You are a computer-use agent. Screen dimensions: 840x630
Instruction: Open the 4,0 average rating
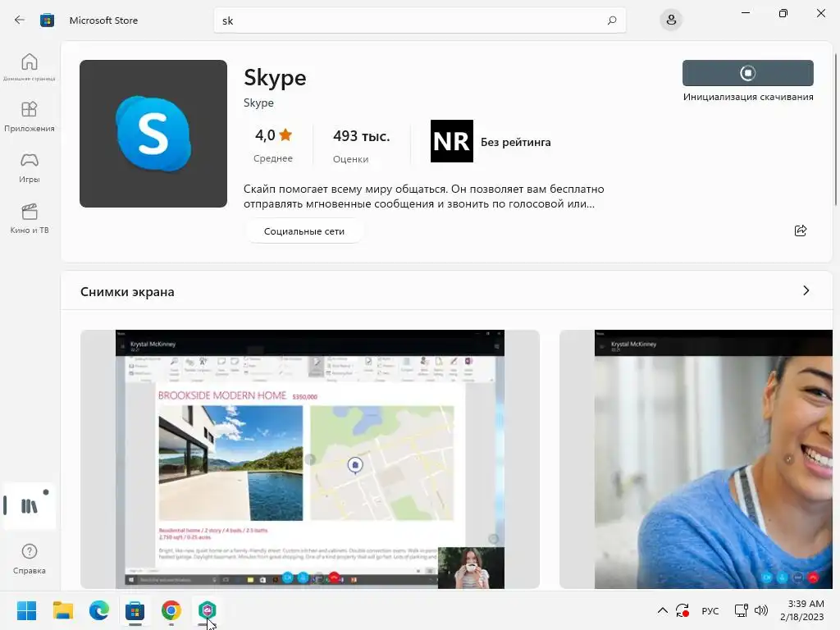[x=273, y=144]
